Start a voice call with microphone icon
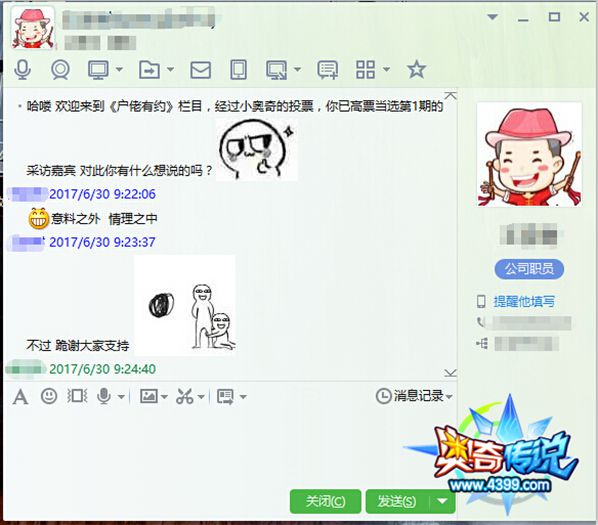 point(23,70)
